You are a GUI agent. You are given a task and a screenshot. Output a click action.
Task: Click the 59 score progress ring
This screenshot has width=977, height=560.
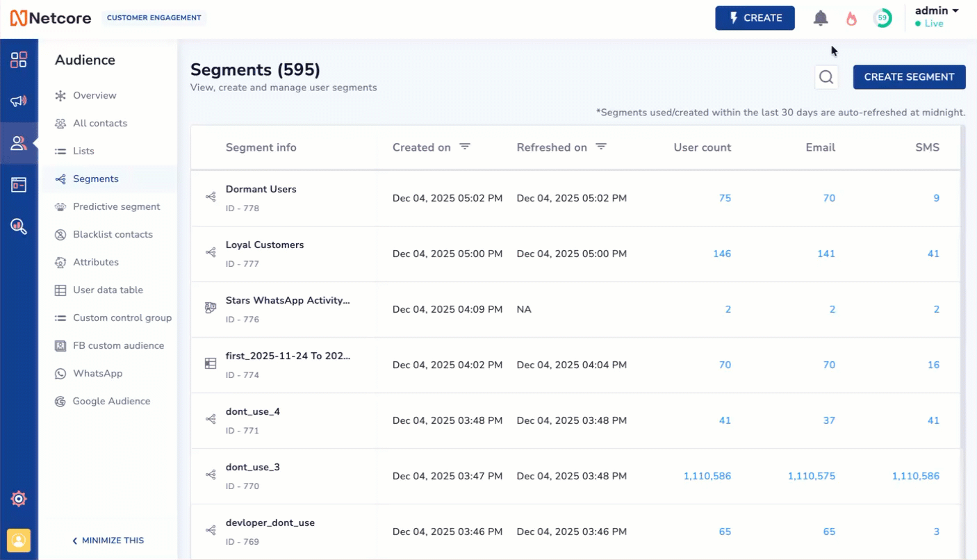click(882, 18)
